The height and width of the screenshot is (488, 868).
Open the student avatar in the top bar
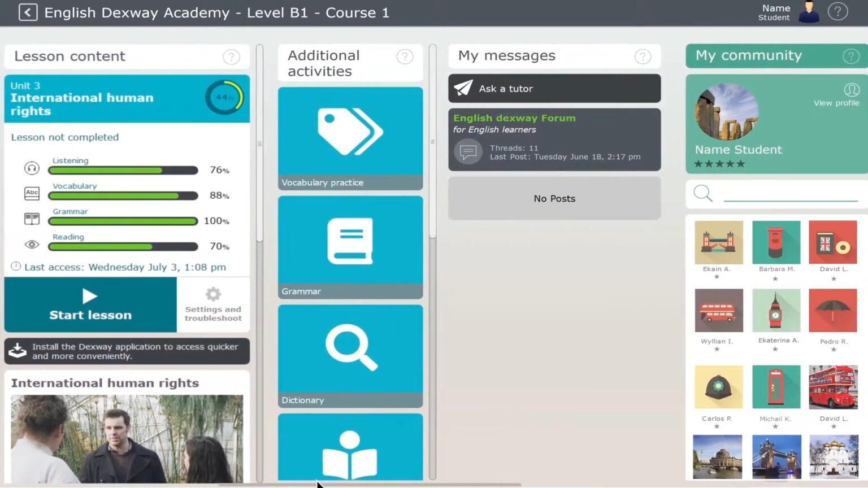click(809, 12)
